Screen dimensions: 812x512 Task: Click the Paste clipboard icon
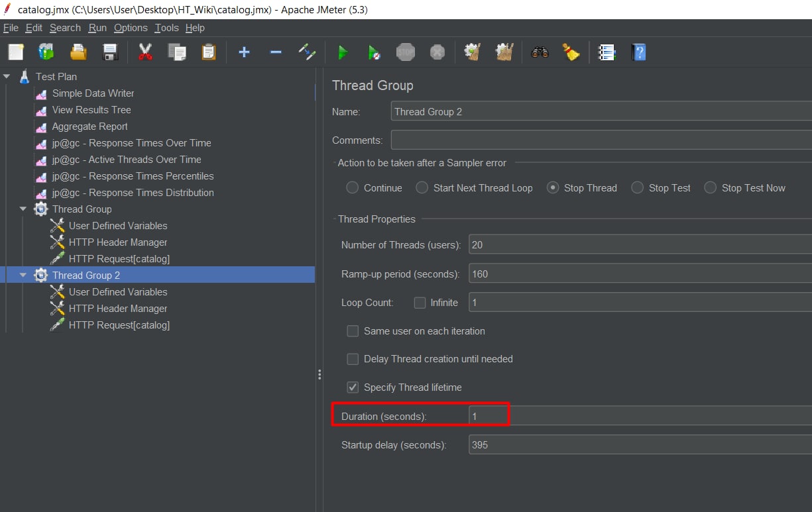pos(209,52)
